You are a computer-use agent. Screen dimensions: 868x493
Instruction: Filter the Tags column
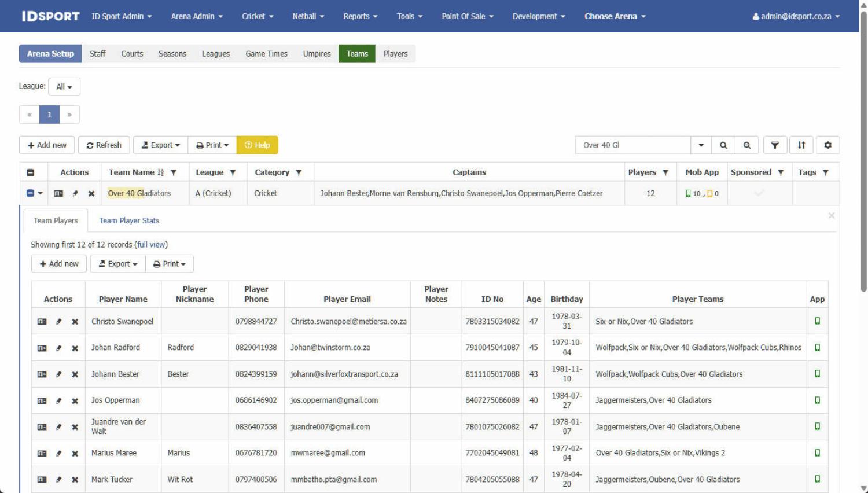pyautogui.click(x=826, y=172)
